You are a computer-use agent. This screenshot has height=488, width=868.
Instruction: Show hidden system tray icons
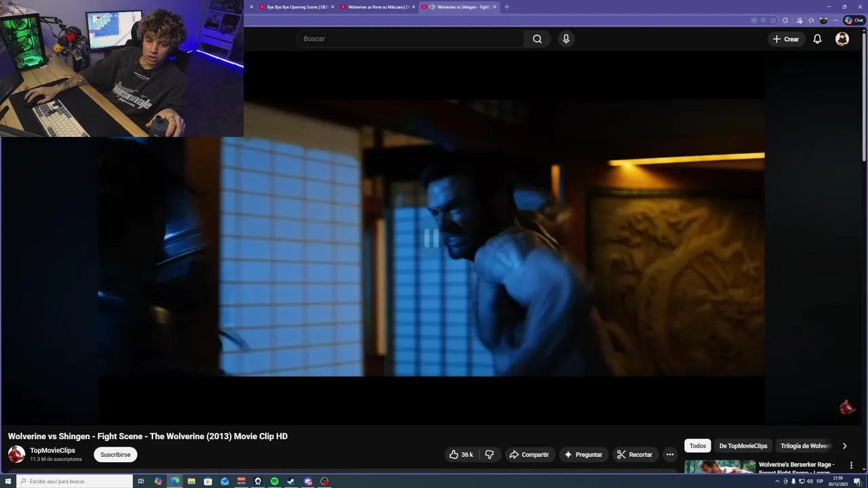(777, 481)
